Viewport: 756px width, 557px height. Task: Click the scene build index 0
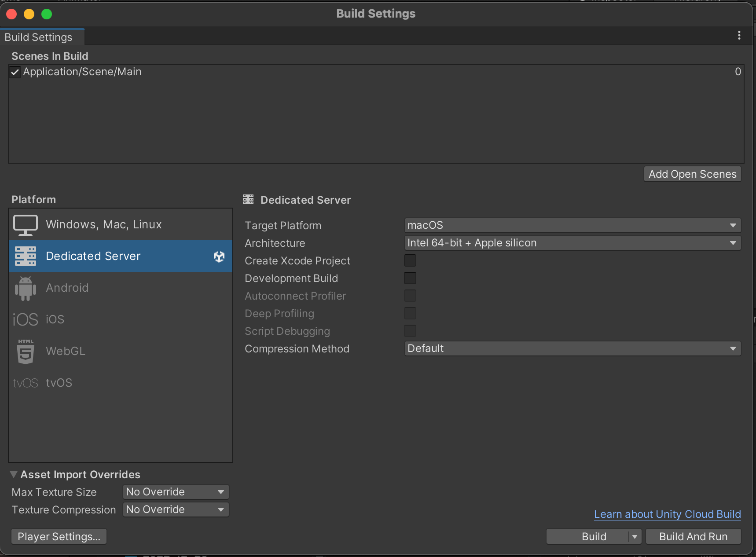(x=738, y=72)
